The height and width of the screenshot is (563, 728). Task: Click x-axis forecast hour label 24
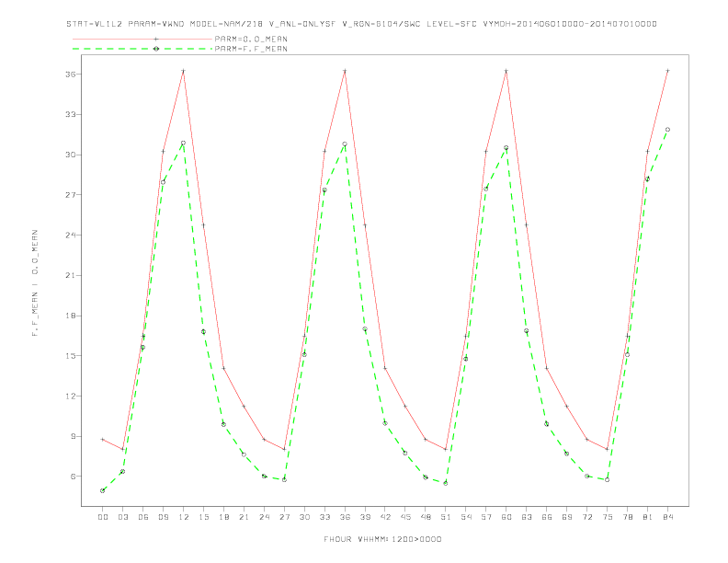click(264, 517)
